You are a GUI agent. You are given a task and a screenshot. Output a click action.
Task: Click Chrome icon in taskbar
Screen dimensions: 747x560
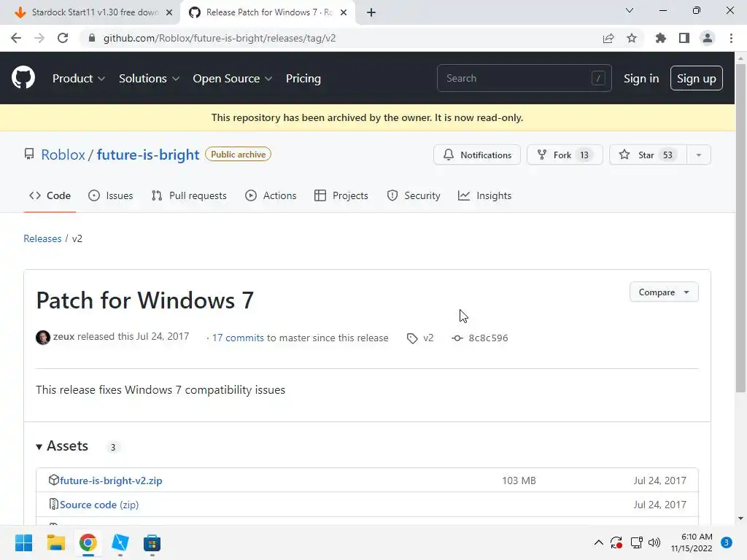click(88, 542)
